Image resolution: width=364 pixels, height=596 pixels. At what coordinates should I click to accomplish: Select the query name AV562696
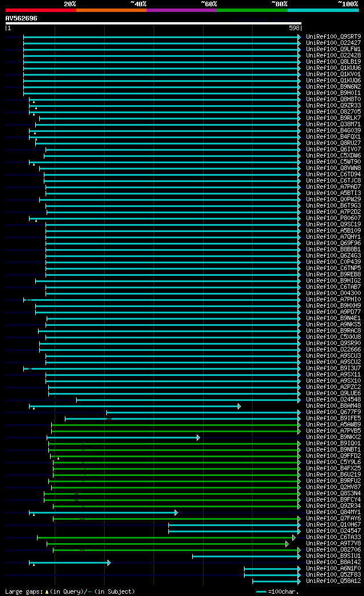(21, 18)
